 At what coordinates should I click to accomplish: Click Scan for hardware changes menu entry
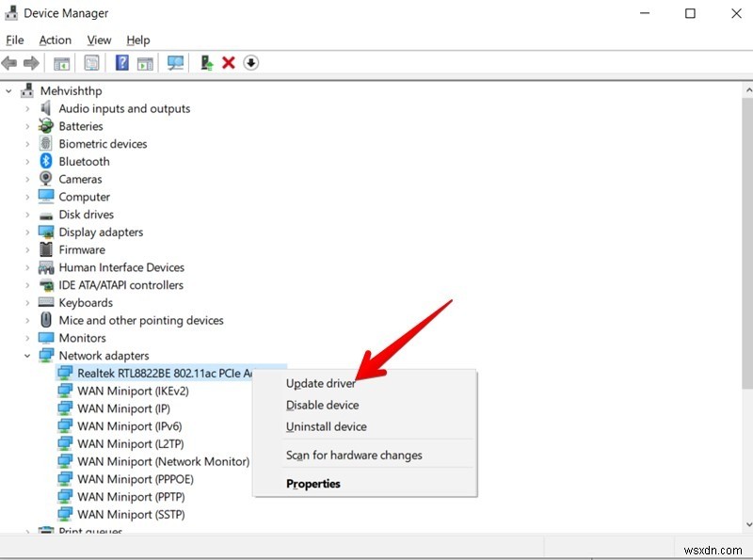(353, 454)
